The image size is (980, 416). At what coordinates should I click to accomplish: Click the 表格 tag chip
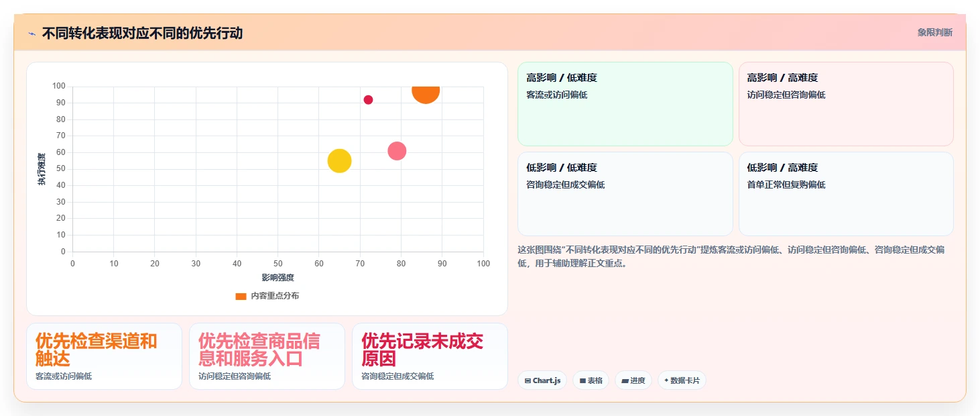tap(591, 380)
